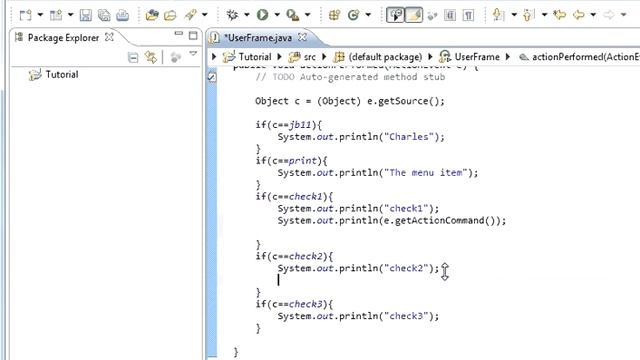The image size is (640, 360).
Task: Close the Package Explorer view
Action: point(109,37)
